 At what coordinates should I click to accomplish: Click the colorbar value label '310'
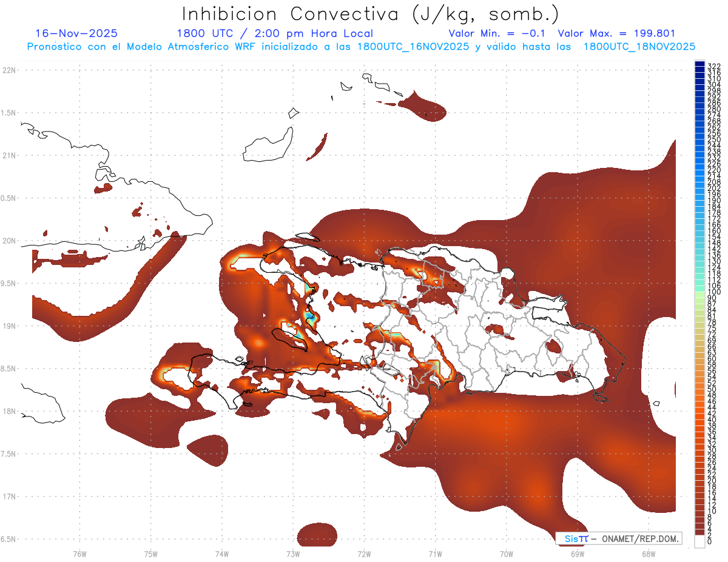pos(714,79)
